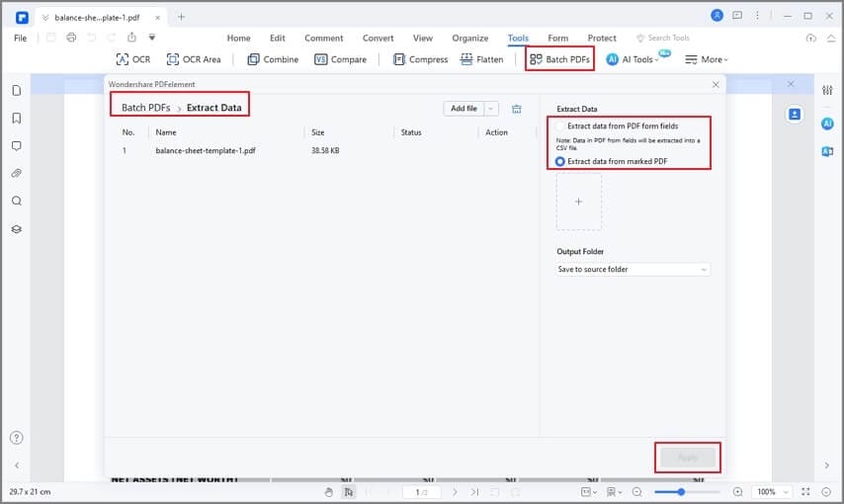Image resolution: width=844 pixels, height=504 pixels.
Task: Delete all files with trash icon
Action: (x=516, y=109)
